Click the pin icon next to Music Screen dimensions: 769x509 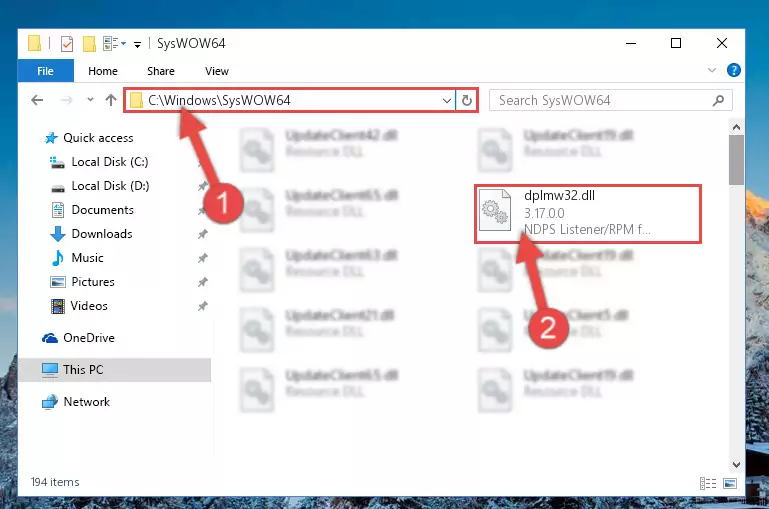click(x=203, y=258)
